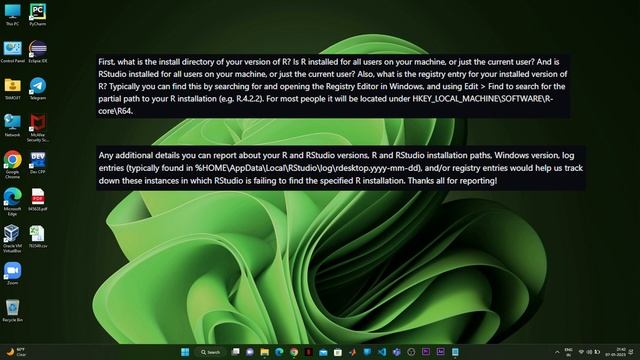Open After Effects on taskbar
Image resolution: width=640 pixels, height=360 pixels.
[440, 352]
